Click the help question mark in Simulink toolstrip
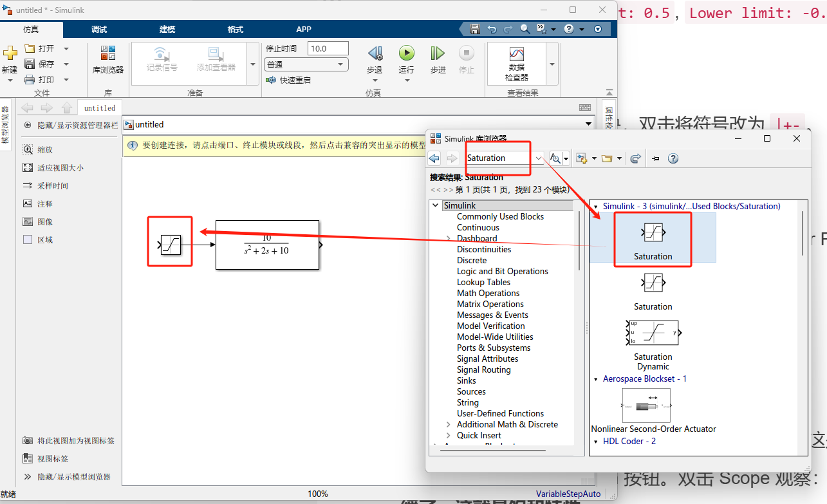The width and height of the screenshot is (827, 504). pos(568,29)
